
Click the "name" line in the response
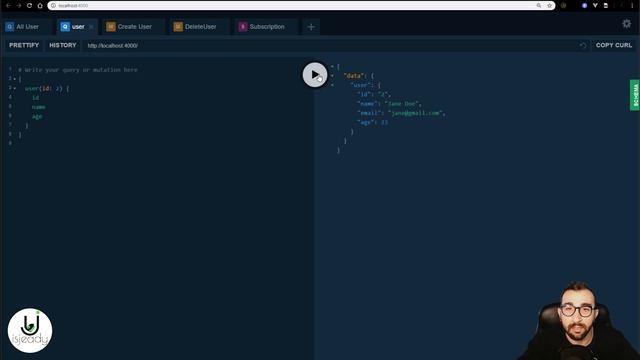coord(389,104)
